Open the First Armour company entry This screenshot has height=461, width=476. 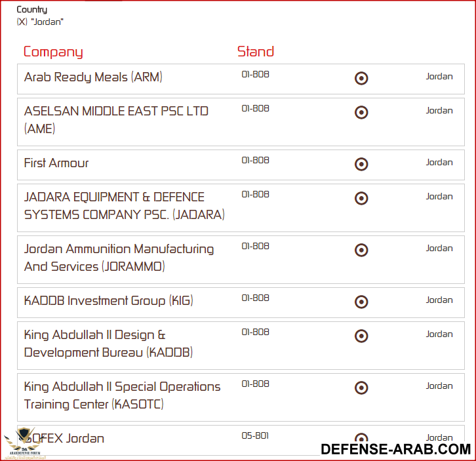(56, 163)
